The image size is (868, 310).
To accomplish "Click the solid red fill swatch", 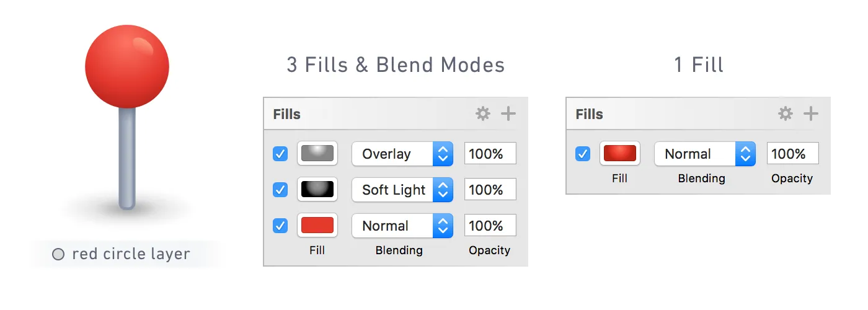I will point(317,226).
